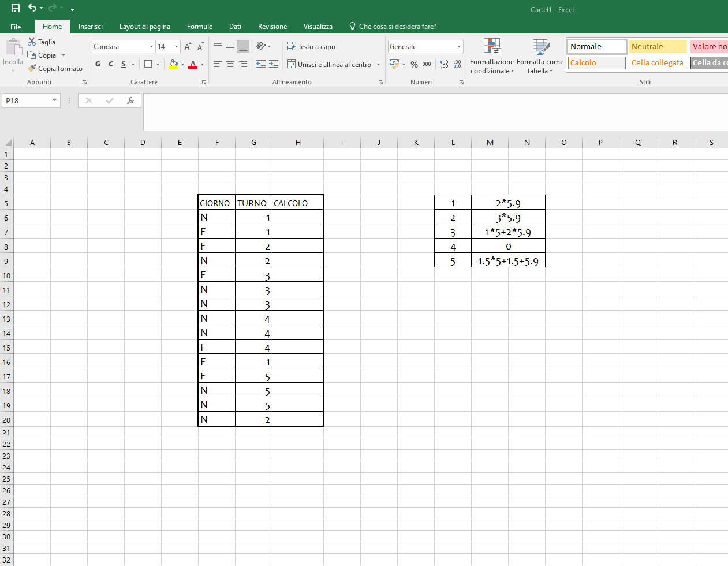Viewport: 728px width, 566px height.
Task: Cut selection with the Taglia button
Action: 42,42
